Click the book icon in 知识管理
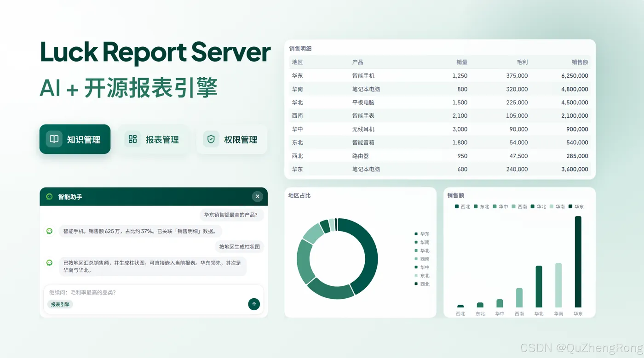644x358 pixels. 54,139
